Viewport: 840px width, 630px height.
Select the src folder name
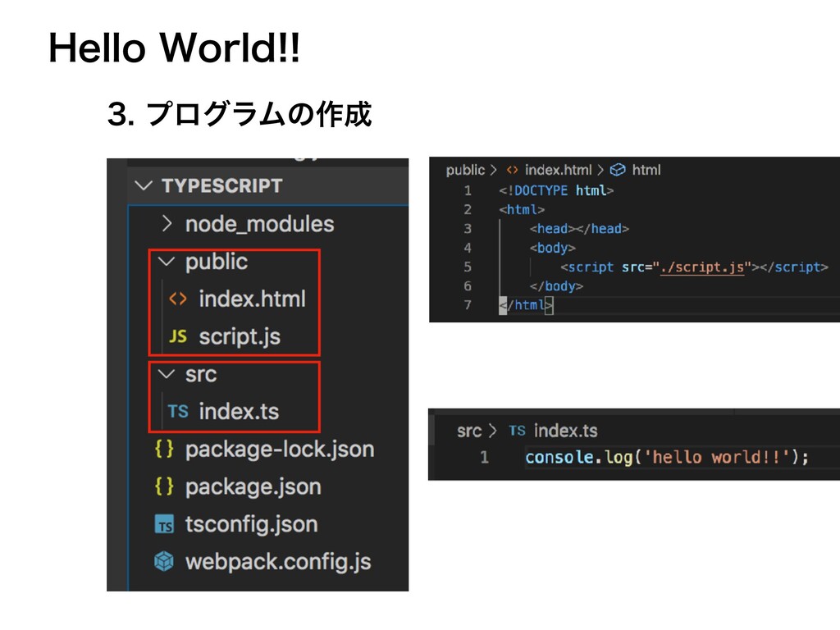click(x=201, y=374)
